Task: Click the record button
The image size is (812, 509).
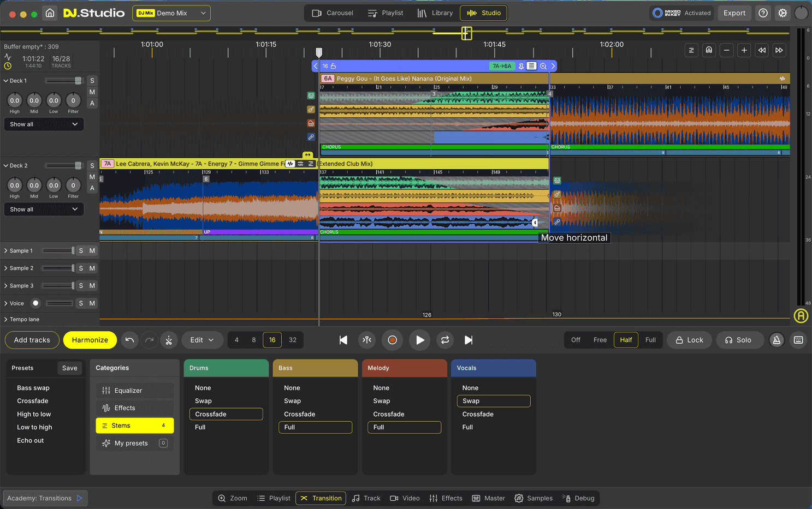Action: point(392,340)
